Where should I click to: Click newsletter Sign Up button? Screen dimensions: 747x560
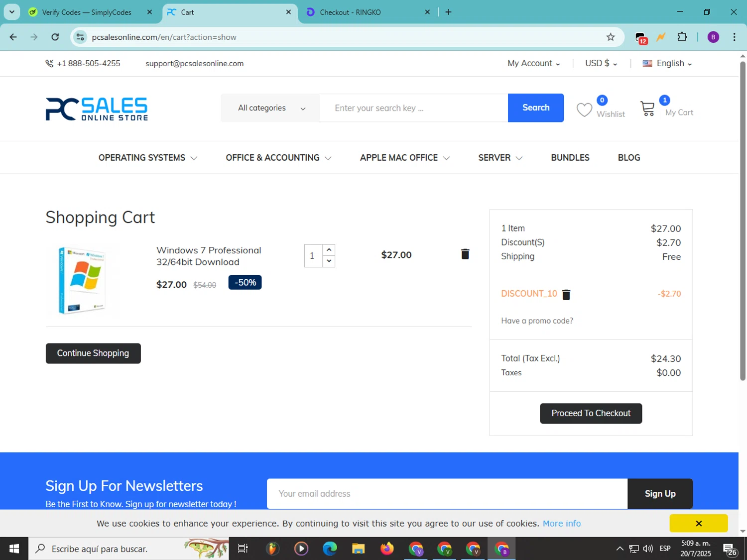pos(660,493)
